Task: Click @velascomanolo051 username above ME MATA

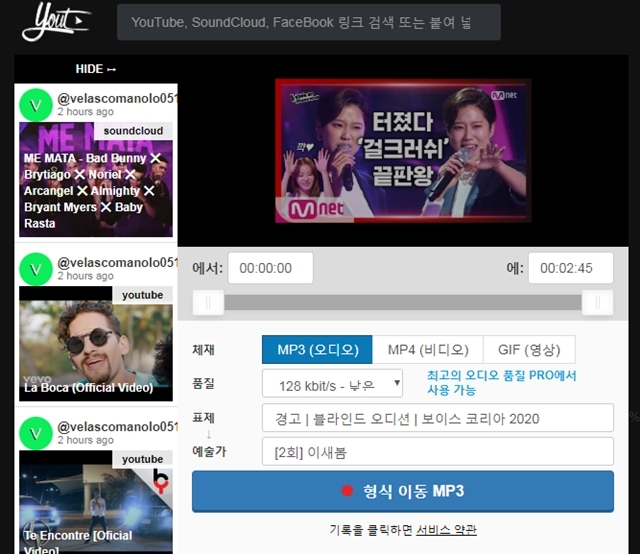Action: point(117,98)
